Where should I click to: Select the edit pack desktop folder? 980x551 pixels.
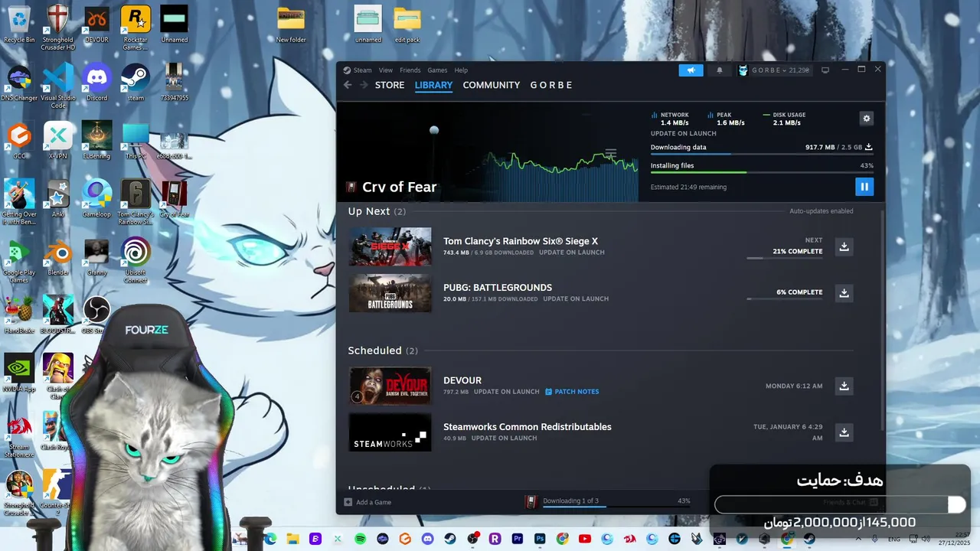[x=407, y=24]
